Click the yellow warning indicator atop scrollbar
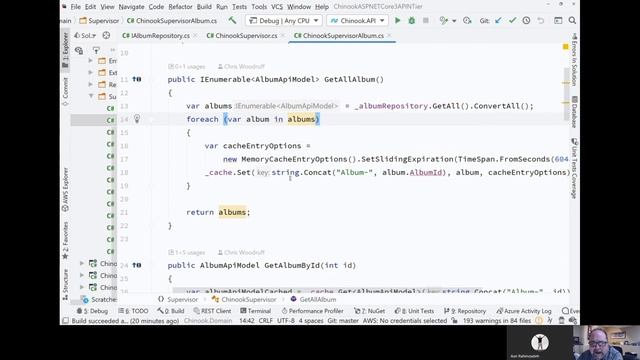The width and height of the screenshot is (640, 360). pos(566,47)
